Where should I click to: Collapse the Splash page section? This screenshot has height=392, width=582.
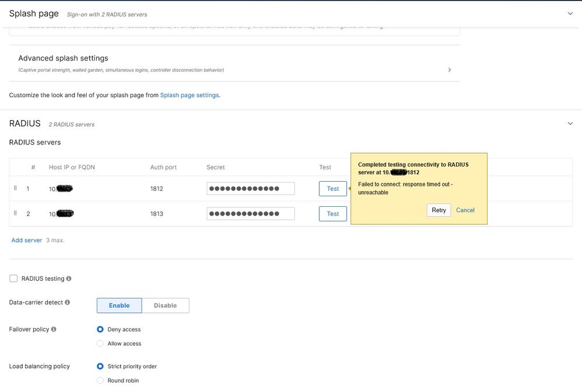tap(570, 13)
